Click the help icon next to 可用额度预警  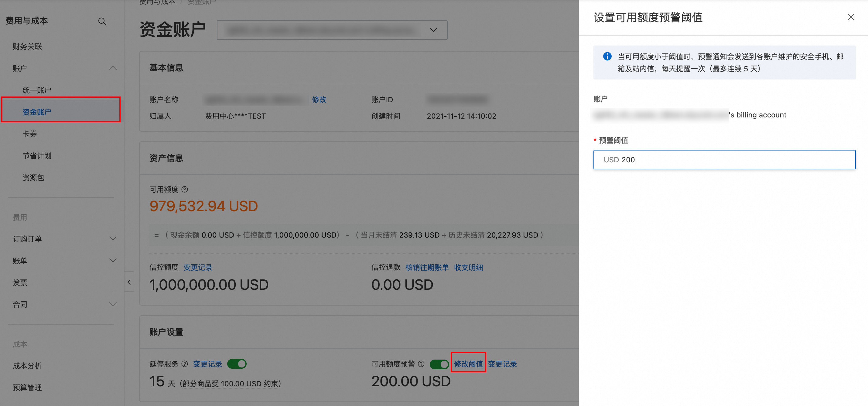(421, 364)
